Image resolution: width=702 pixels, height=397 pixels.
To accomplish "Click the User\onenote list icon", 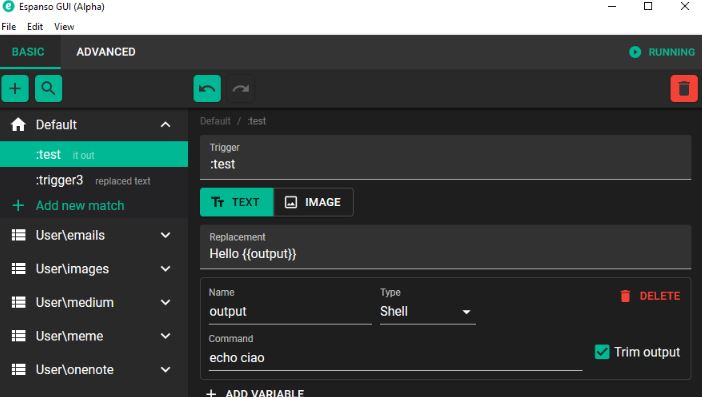I will [18, 369].
